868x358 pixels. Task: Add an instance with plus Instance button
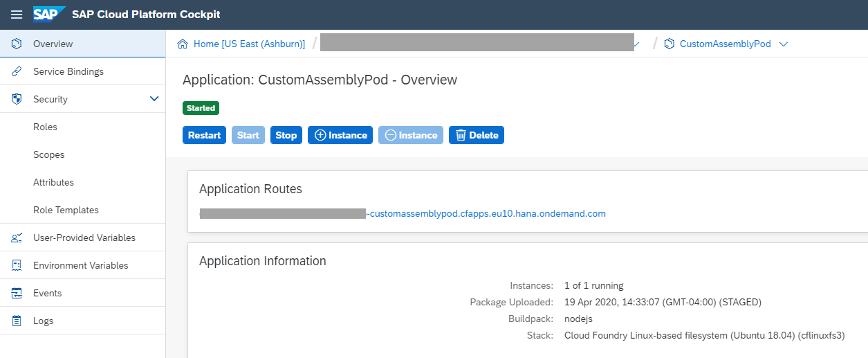pyautogui.click(x=340, y=135)
